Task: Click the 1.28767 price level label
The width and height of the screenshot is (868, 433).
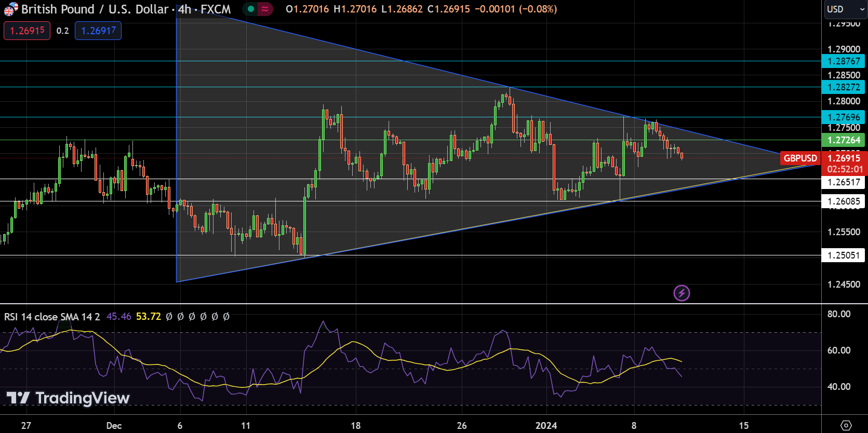Action: [844, 61]
